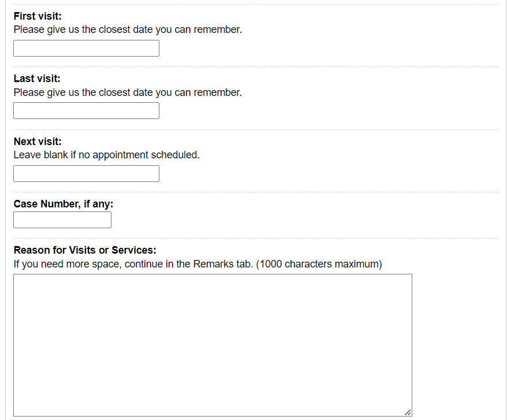Click the "Case Number, if any:" label
This screenshot has height=420, width=507.
coord(64,204)
